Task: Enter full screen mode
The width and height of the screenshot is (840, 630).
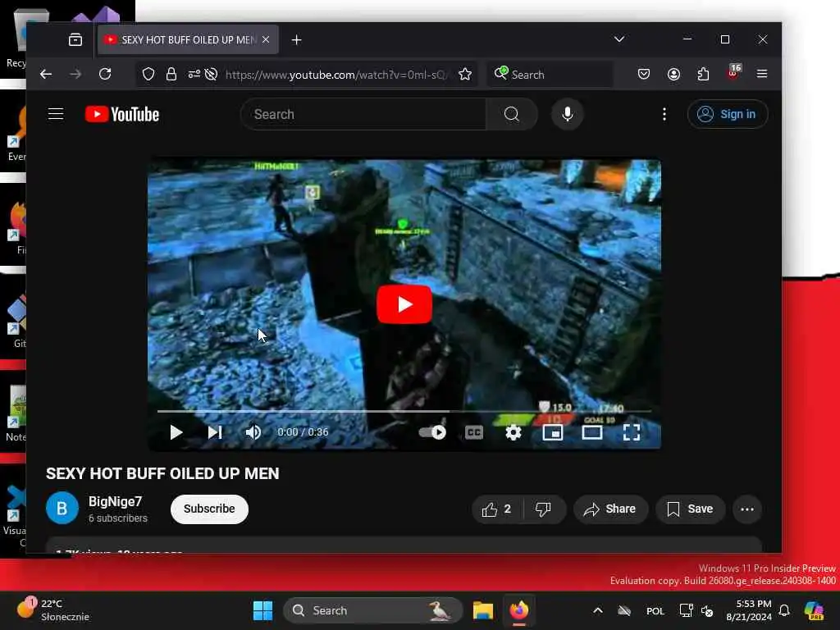Action: [x=632, y=432]
